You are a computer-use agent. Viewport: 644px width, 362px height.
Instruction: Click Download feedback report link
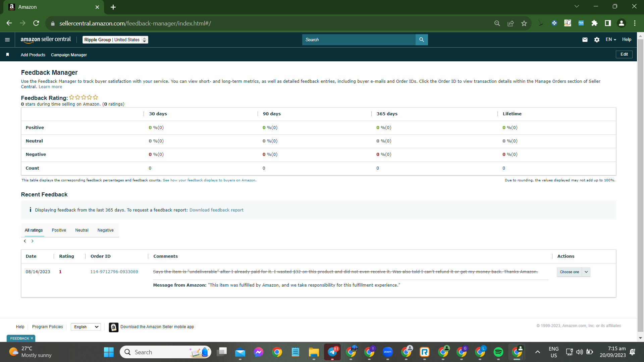click(x=216, y=210)
